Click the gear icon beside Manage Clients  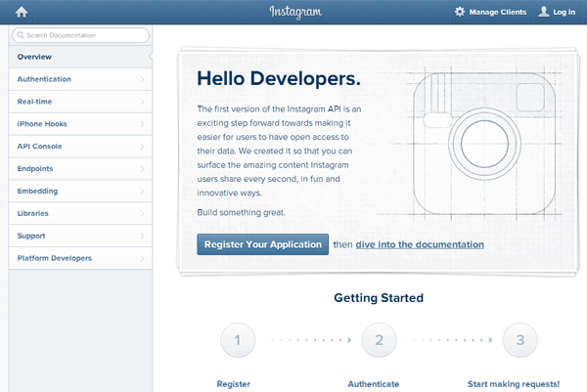[460, 12]
